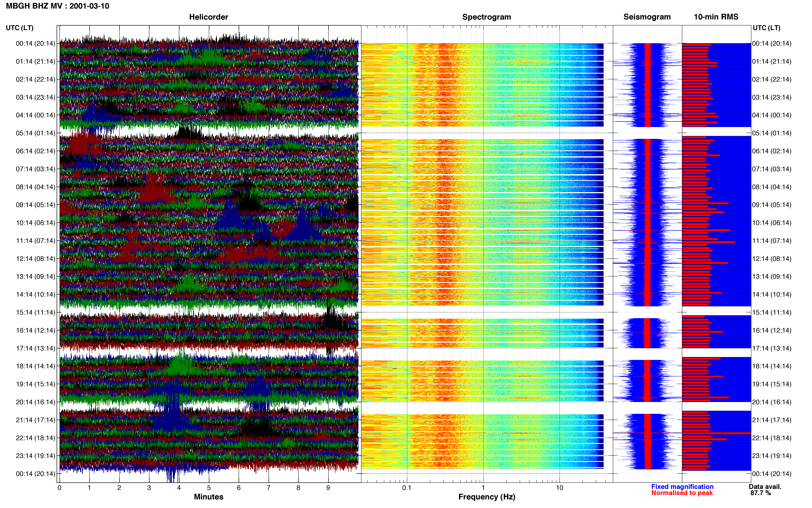The width and height of the screenshot is (812, 508).
Task: Click left time label '06:14 (02:14)'
Action: pyautogui.click(x=36, y=151)
